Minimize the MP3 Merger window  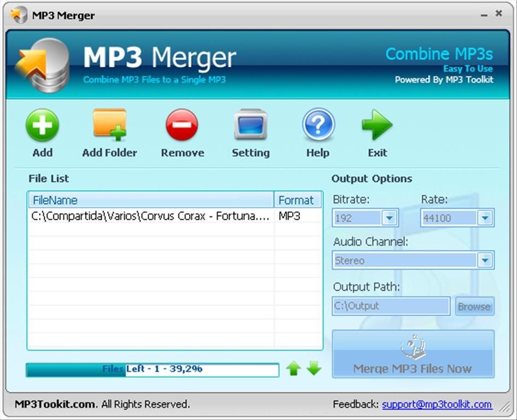tap(484, 15)
